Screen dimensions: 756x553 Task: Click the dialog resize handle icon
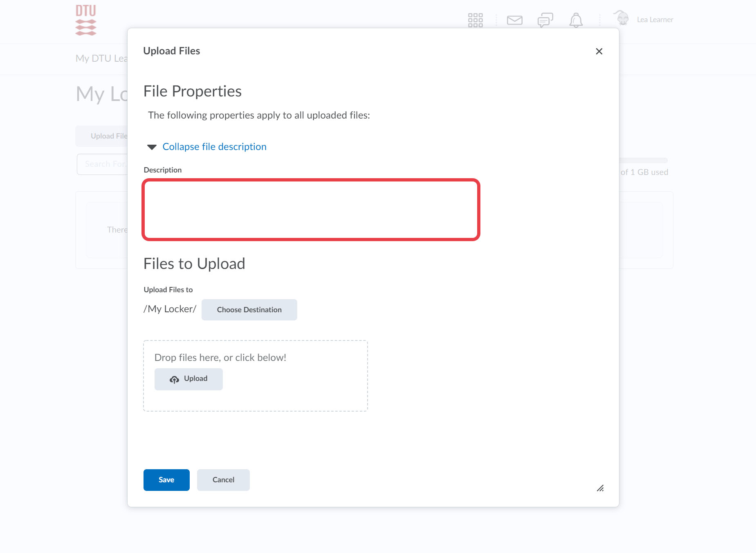coord(600,488)
